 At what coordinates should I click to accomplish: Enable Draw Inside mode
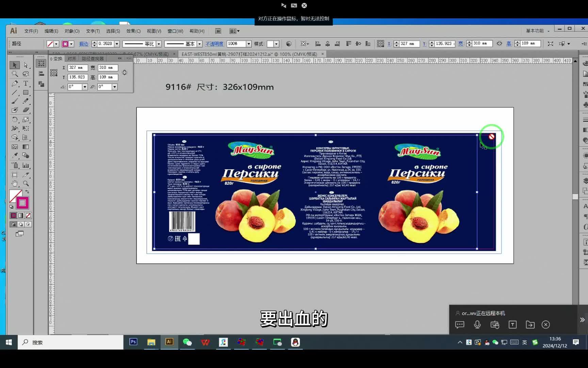click(28, 224)
